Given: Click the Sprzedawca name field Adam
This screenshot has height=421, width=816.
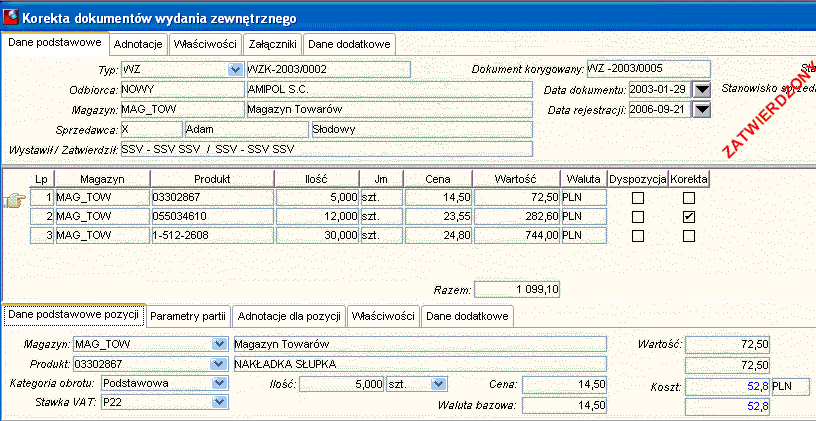Looking at the screenshot, I should [x=247, y=130].
